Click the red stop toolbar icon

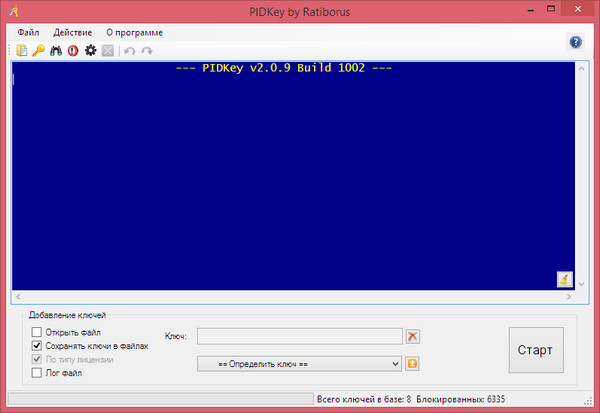click(73, 50)
